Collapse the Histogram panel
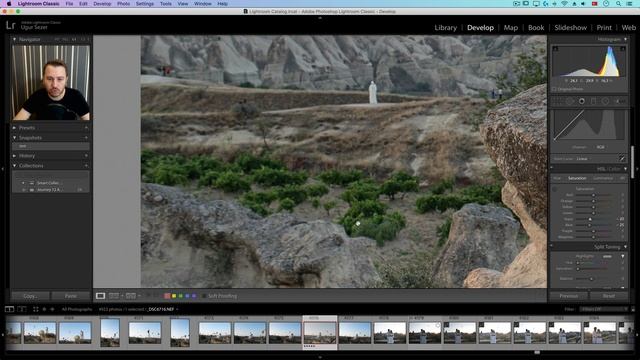 [625, 40]
